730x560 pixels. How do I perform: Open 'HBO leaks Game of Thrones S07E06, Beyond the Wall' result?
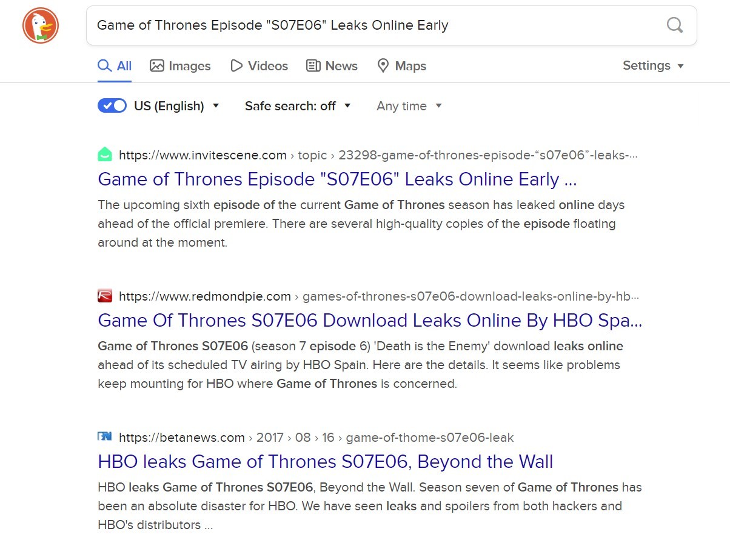[326, 462]
